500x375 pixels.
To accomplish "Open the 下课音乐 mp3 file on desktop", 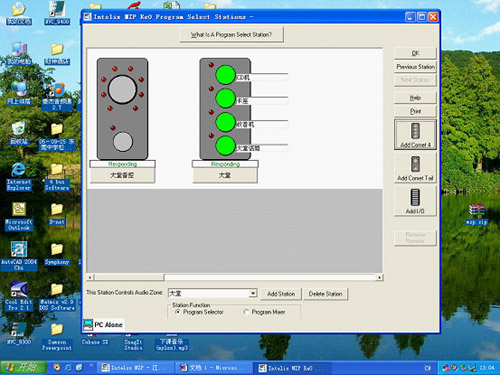I will click(x=172, y=342).
